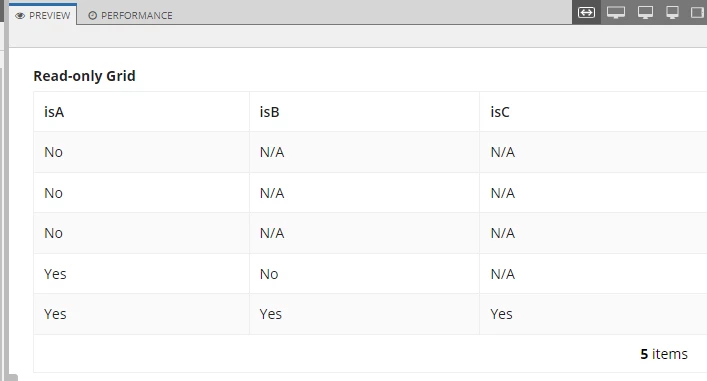The image size is (707, 381).
Task: Choose the widest desktop monitor preview icon
Action: pos(615,12)
